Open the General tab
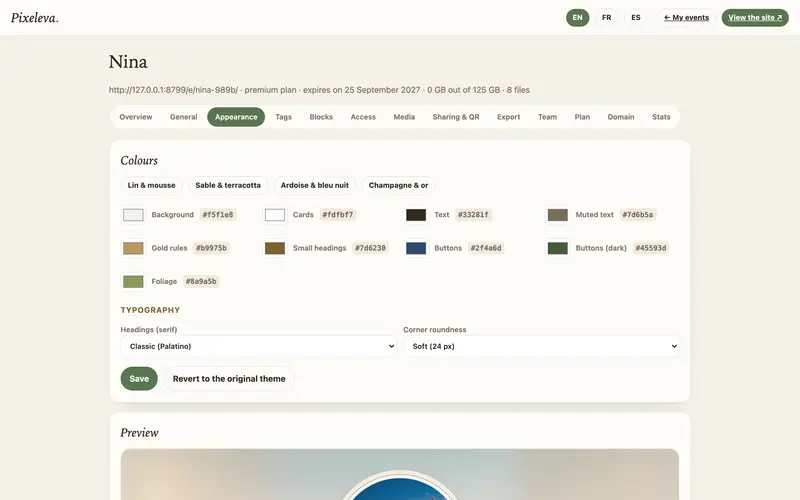The height and width of the screenshot is (500, 800). pyautogui.click(x=184, y=117)
